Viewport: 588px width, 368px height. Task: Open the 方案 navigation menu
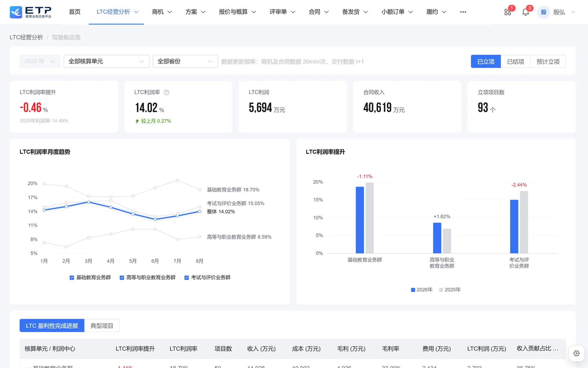pos(195,12)
